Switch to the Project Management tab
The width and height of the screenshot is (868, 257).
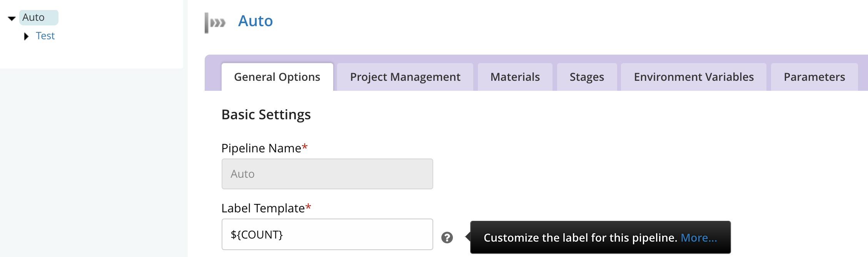[405, 77]
